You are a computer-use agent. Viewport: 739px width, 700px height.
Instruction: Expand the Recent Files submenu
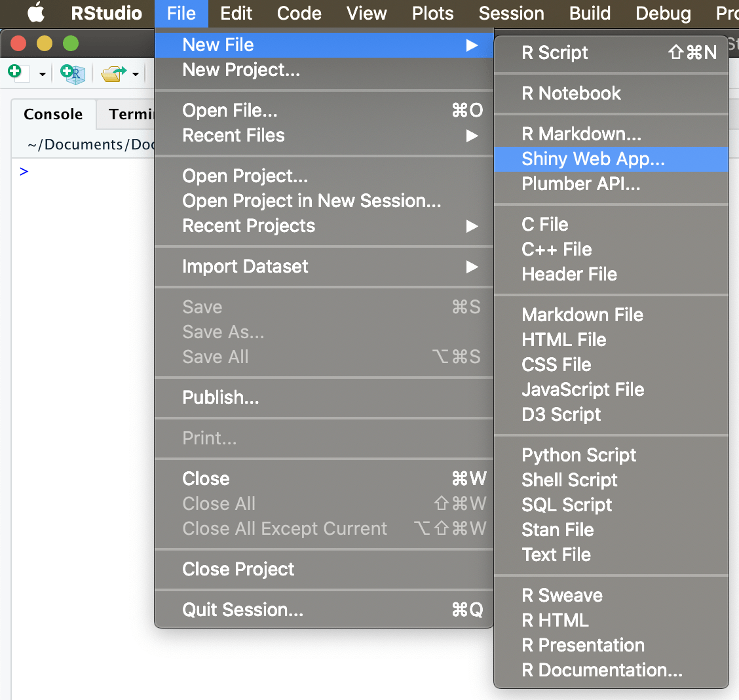[324, 135]
